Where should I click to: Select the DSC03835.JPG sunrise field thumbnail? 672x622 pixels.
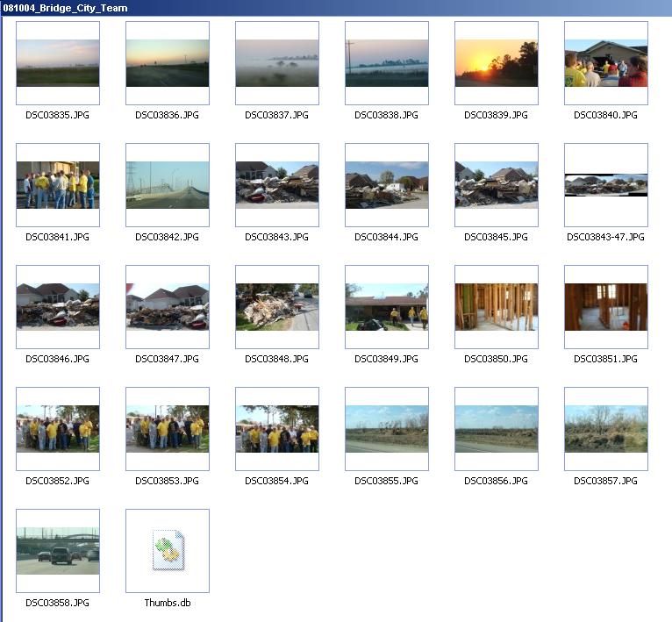pyautogui.click(x=58, y=63)
